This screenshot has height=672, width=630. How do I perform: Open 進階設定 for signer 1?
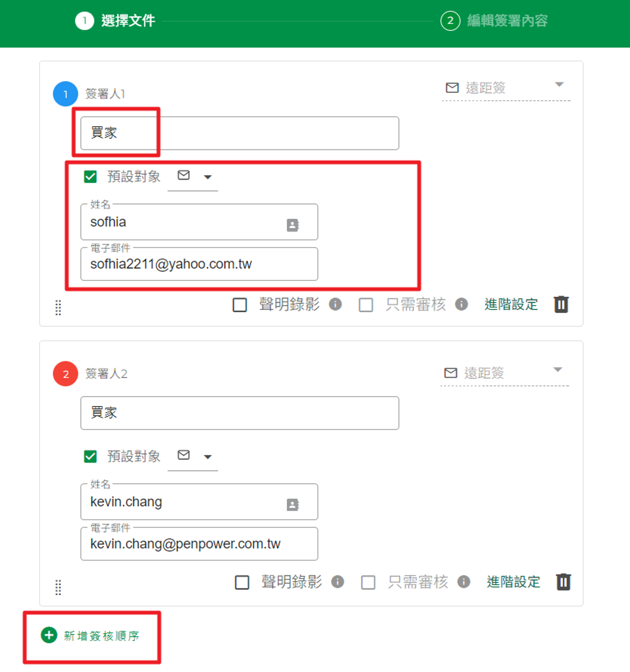click(x=511, y=304)
